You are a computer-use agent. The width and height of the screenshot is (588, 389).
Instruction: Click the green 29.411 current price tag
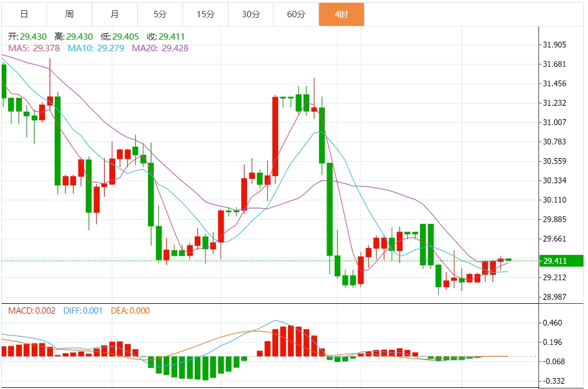pos(561,261)
